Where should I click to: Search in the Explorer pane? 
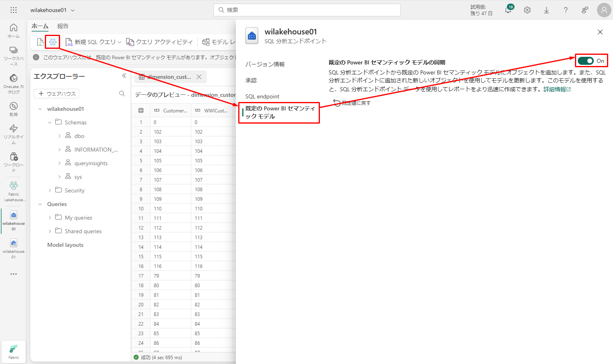(122, 94)
